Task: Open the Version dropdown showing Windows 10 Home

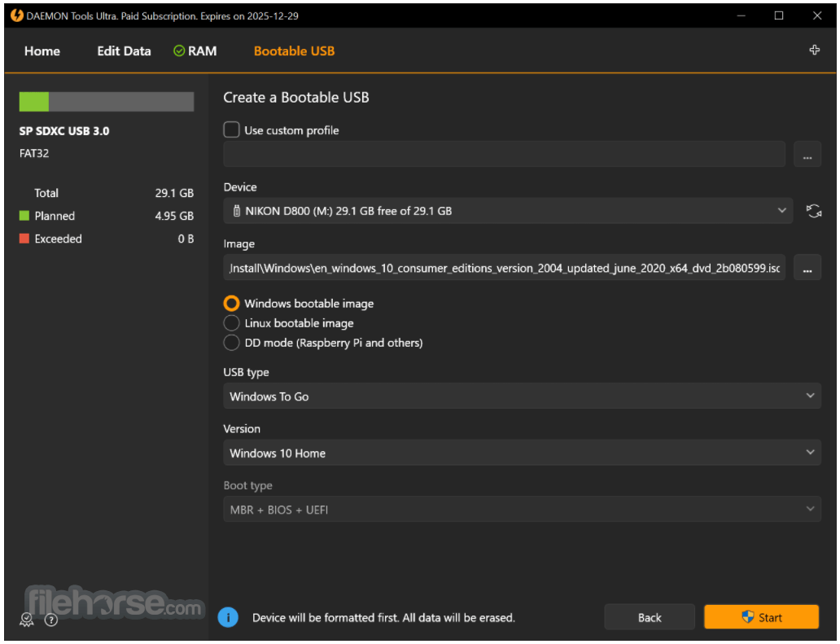Action: tap(522, 453)
